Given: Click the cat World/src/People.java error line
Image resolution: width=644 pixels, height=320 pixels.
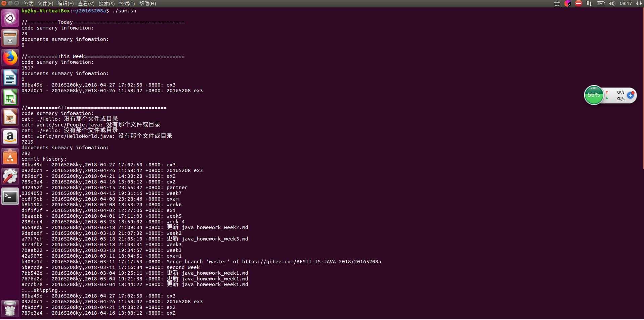Looking at the screenshot, I should [x=91, y=125].
